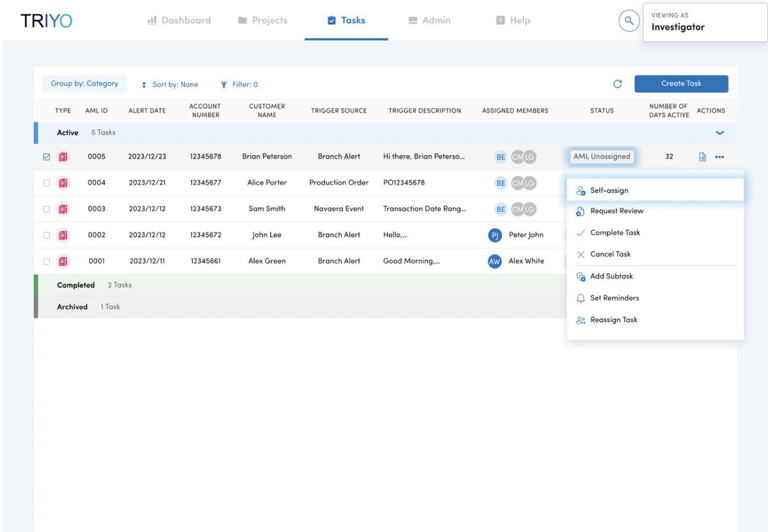Click customer name Alex Green
Image resolution: width=768 pixels, height=532 pixels.
(267, 262)
